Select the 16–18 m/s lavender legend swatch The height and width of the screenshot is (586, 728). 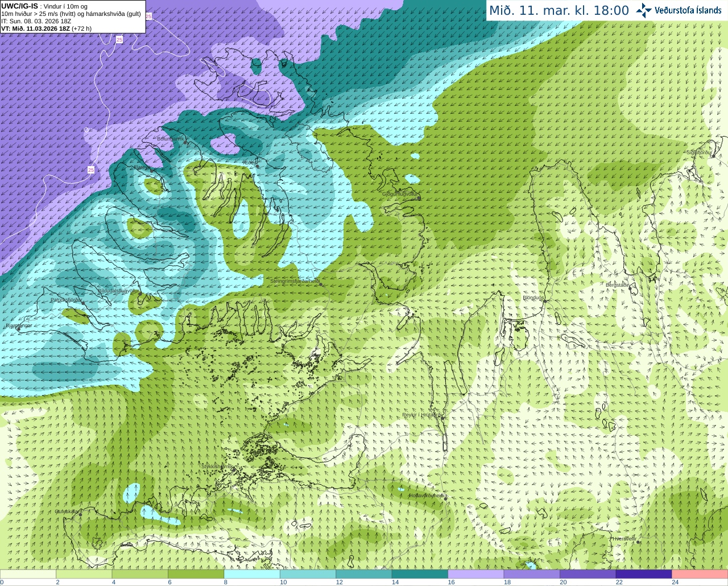tap(476, 574)
